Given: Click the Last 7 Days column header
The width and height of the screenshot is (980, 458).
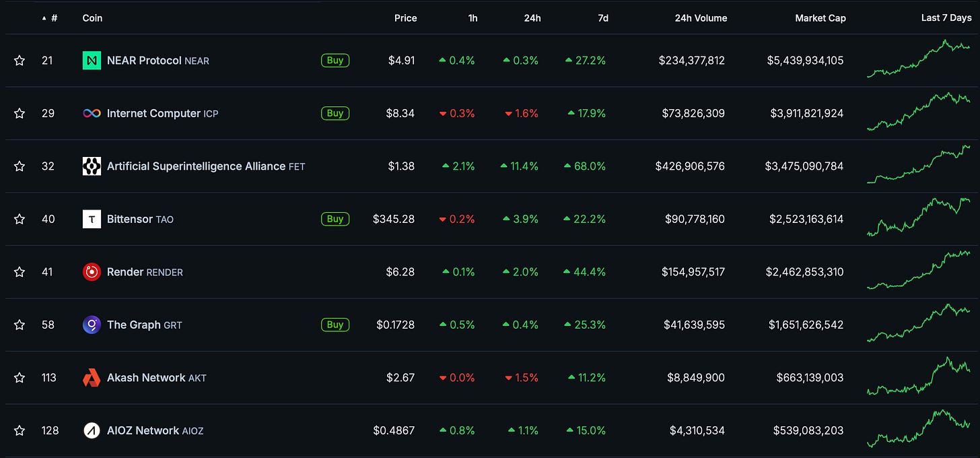Looking at the screenshot, I should click(x=946, y=18).
